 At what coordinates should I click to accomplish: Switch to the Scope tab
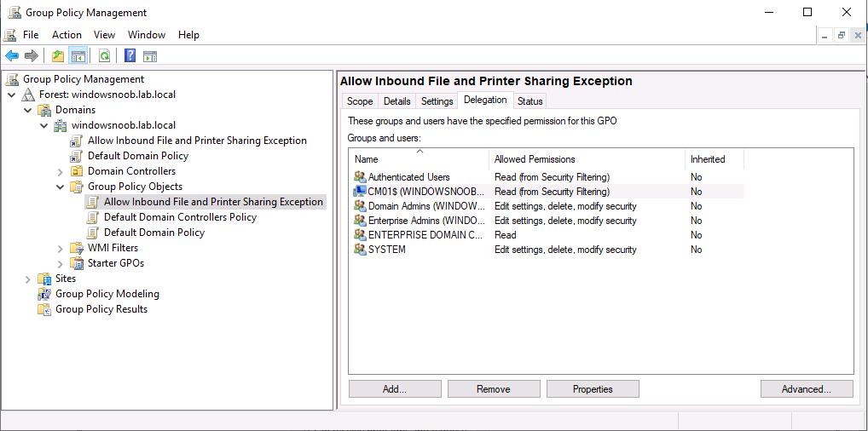point(360,101)
